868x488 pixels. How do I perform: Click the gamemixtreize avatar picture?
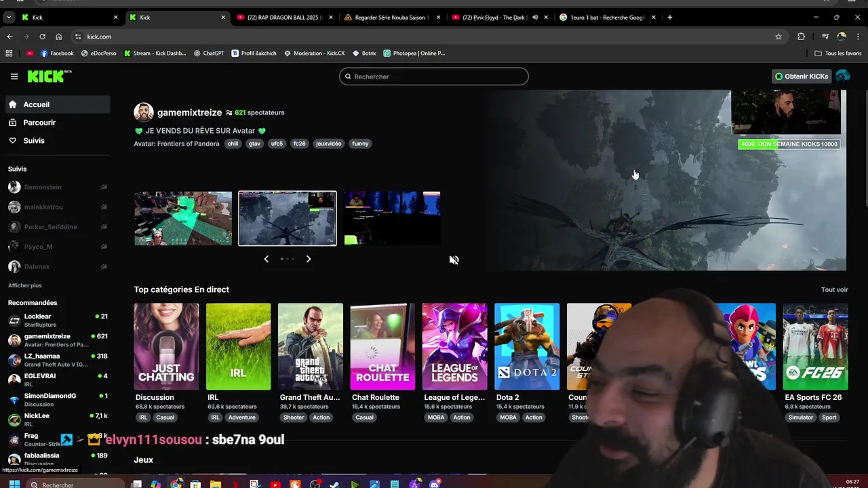point(144,113)
